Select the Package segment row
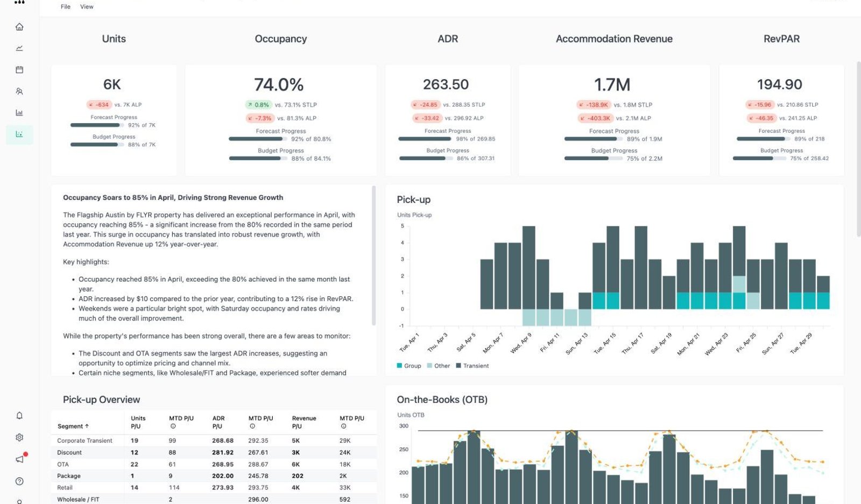 click(214, 476)
